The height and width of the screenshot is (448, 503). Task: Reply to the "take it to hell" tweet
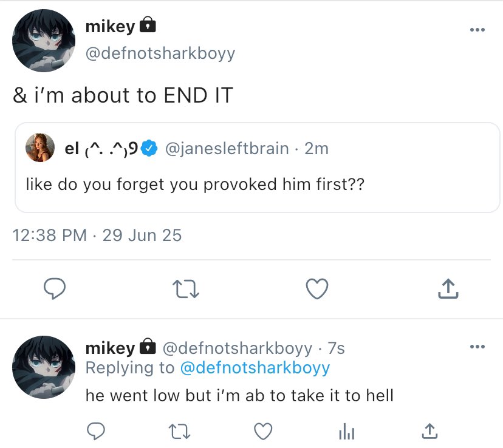96,431
